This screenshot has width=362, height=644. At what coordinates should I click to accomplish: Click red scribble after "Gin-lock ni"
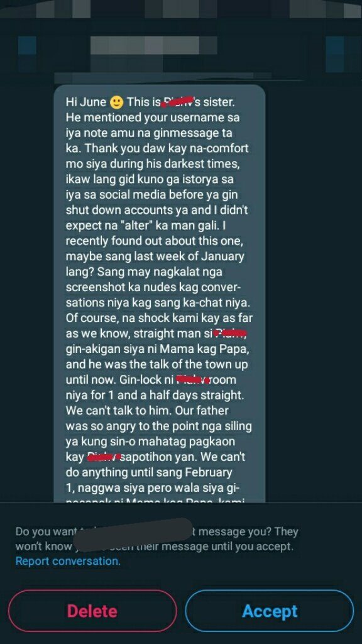coord(192,380)
